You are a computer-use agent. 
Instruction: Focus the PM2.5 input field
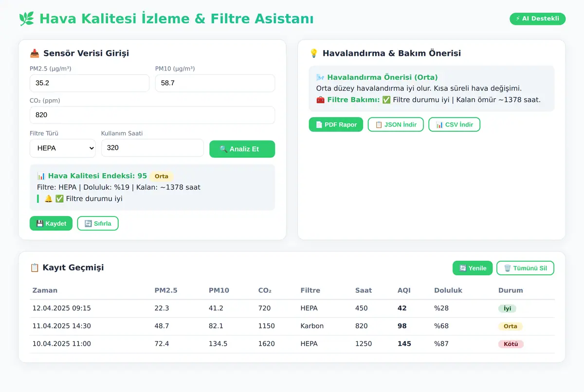pos(90,83)
